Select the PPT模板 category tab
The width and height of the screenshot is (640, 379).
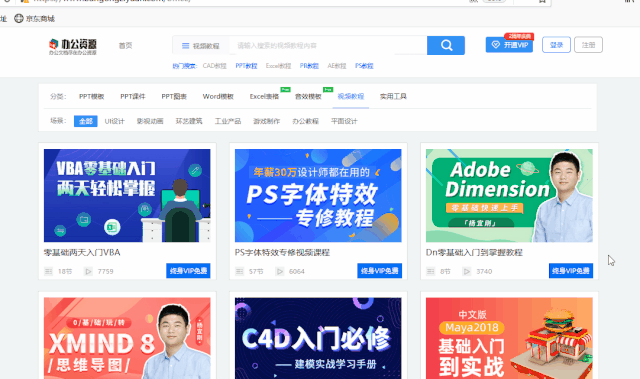91,97
